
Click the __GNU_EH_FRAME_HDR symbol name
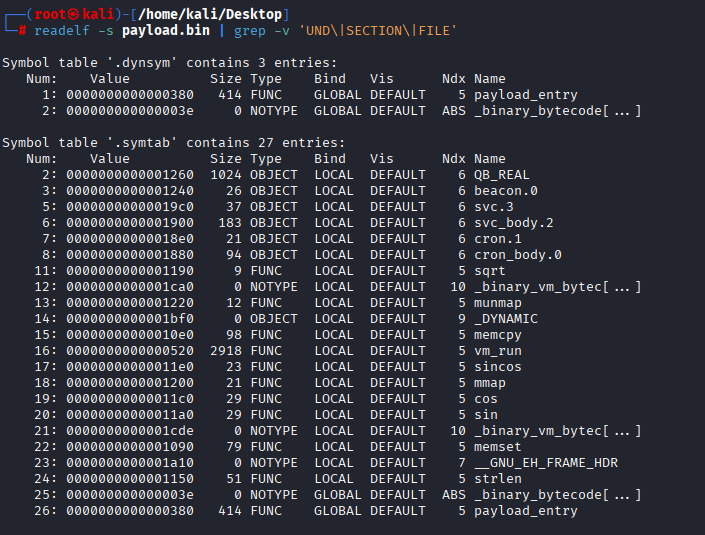click(545, 463)
